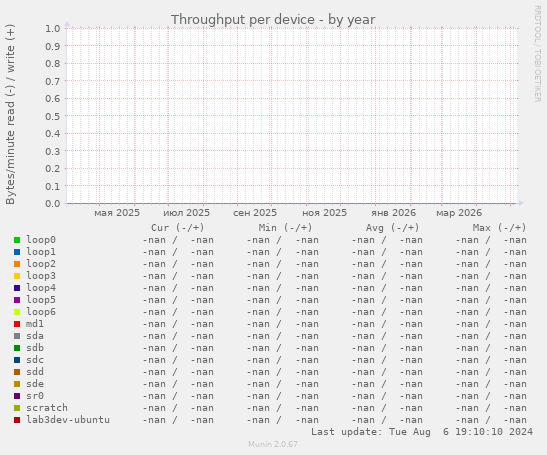
Task: Click the ноя 2025 axis label
Action: coord(324,213)
